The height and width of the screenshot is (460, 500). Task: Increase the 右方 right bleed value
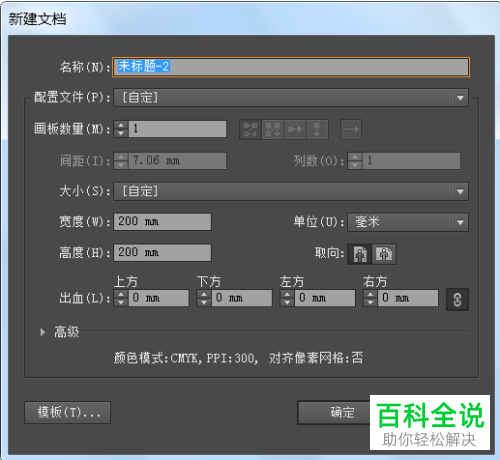point(370,294)
